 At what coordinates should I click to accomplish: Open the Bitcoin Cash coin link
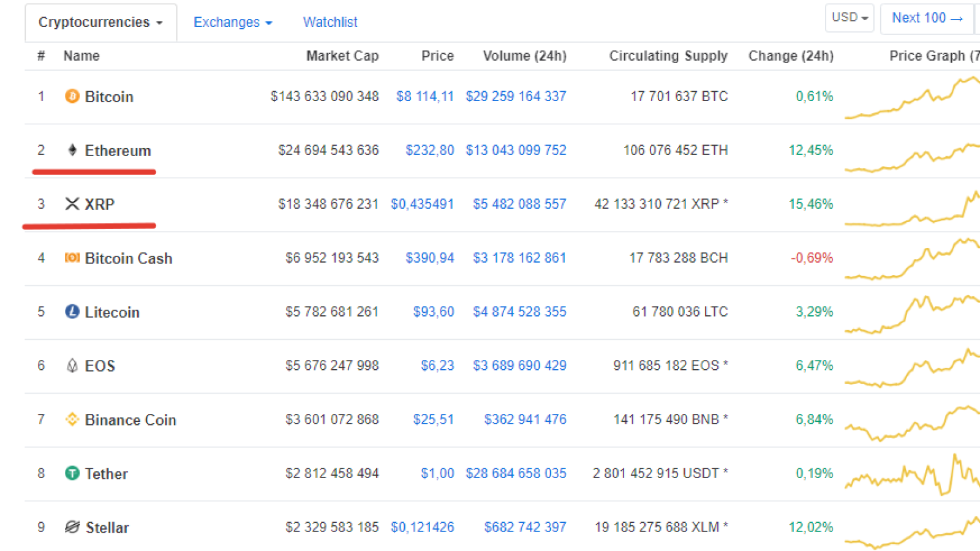pos(129,258)
